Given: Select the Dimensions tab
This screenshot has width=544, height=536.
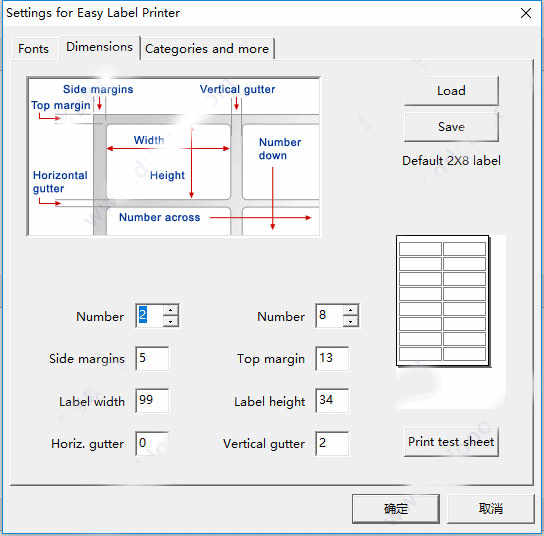Looking at the screenshot, I should point(100,47).
